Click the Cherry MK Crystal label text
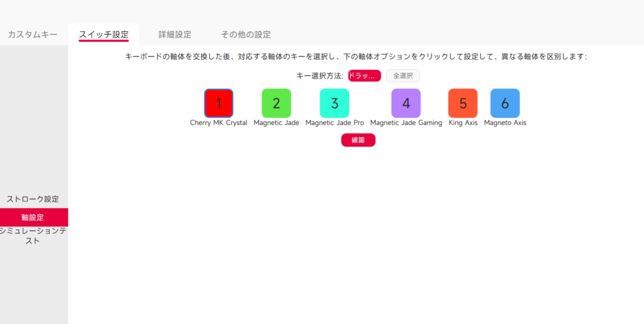This screenshot has width=644, height=324. pyautogui.click(x=218, y=123)
